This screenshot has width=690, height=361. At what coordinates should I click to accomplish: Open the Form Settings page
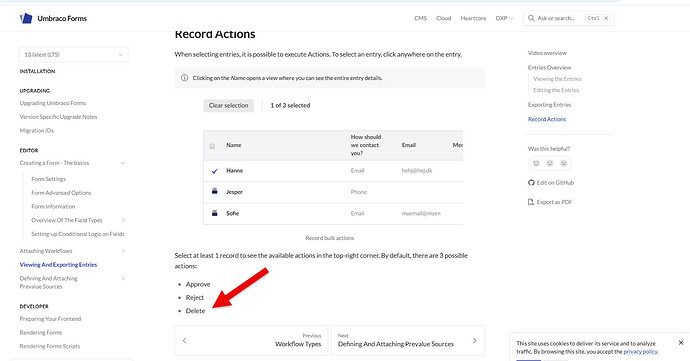tap(48, 179)
